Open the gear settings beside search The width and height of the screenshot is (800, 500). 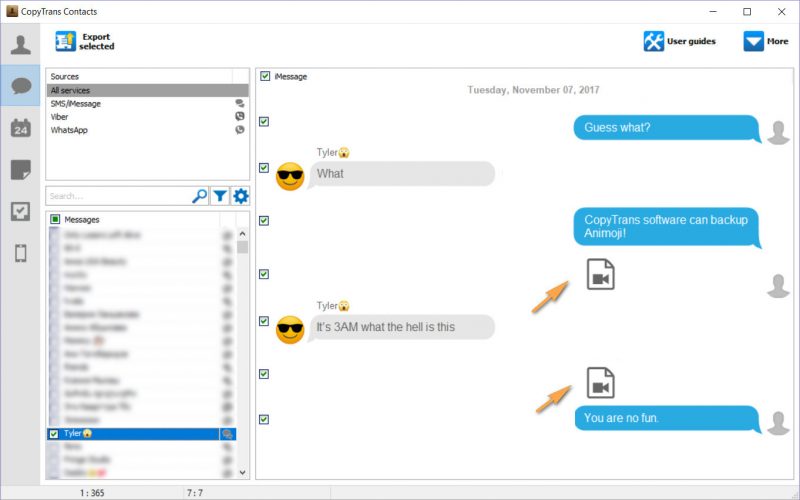(x=240, y=196)
